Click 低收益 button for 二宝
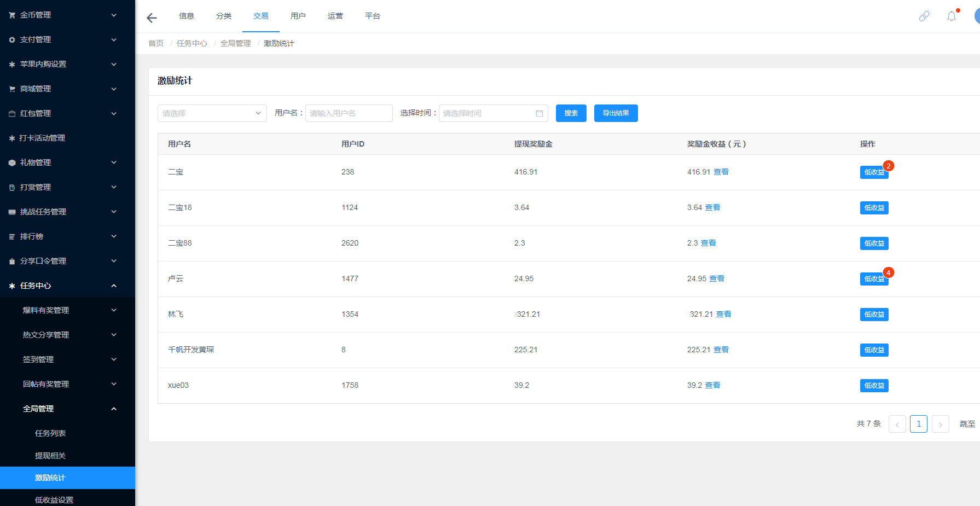The height and width of the screenshot is (506, 980). 874,172
